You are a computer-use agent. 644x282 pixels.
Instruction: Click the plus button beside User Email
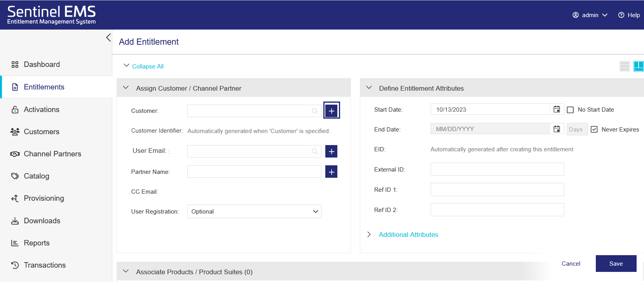click(331, 151)
